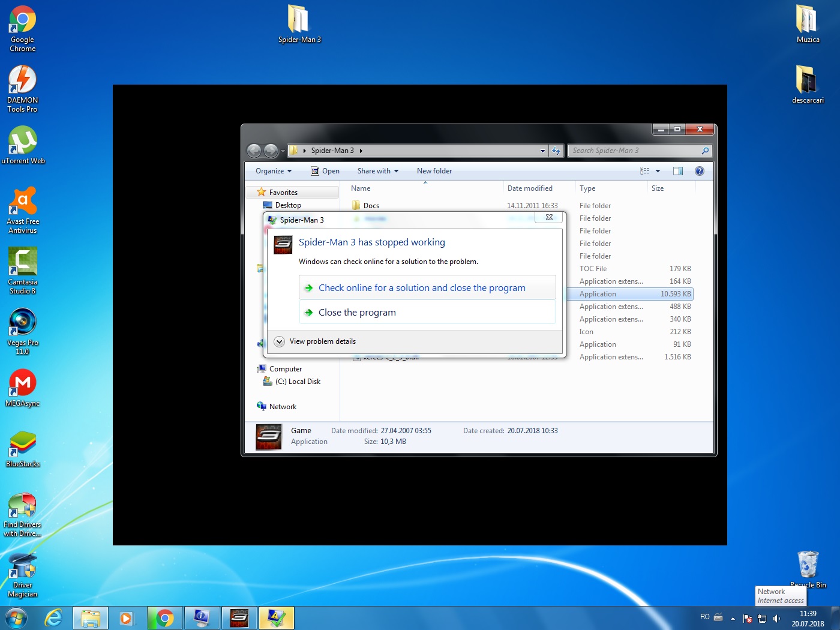Select MEGAsync desktop icon
The height and width of the screenshot is (630, 840).
click(23, 388)
